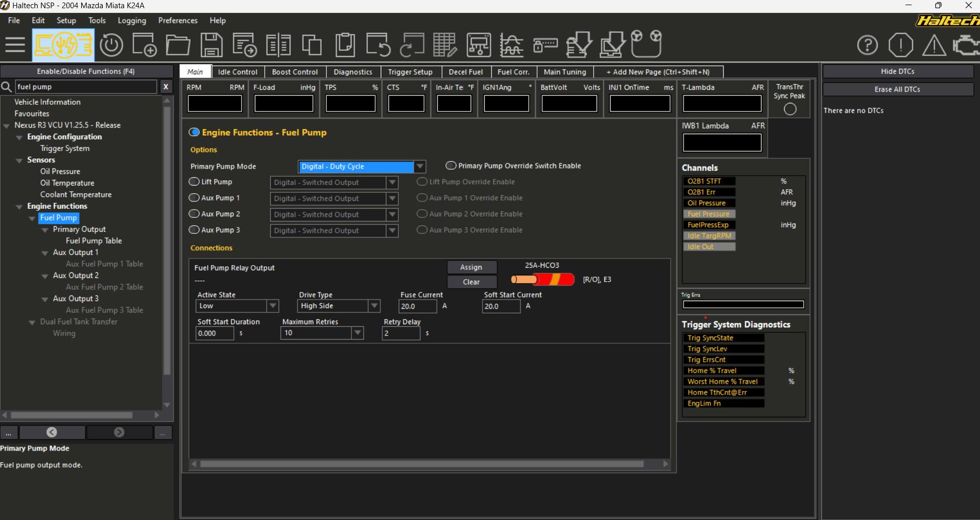
Task: Create a new map file
Action: pyautogui.click(x=144, y=45)
